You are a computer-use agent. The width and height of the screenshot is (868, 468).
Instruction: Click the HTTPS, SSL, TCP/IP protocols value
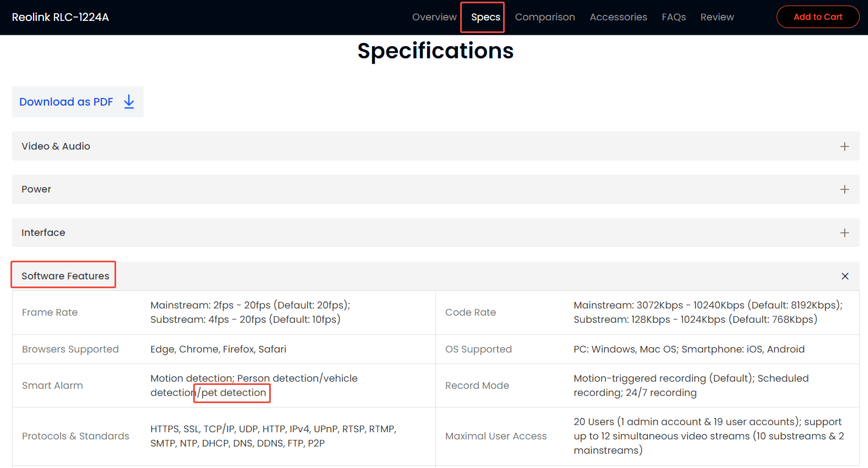[x=274, y=436]
